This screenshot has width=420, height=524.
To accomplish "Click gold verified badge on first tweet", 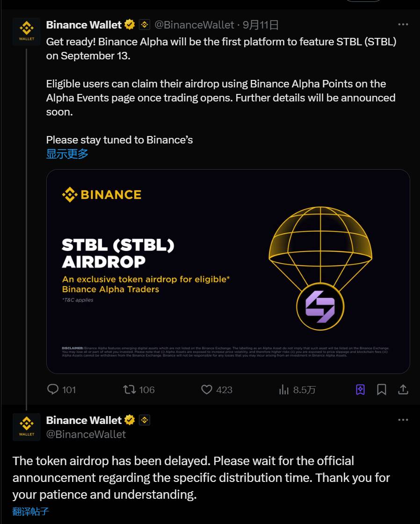I will coord(130,25).
